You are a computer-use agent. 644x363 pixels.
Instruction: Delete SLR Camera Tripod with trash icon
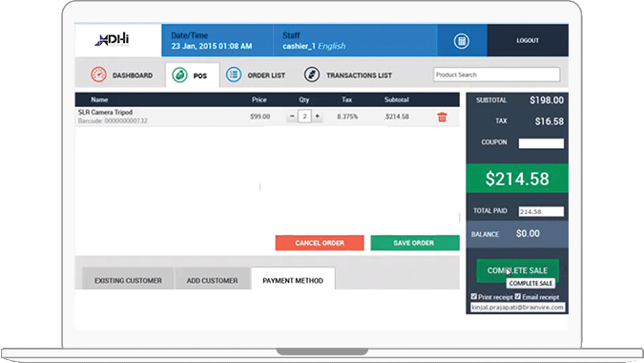(442, 117)
